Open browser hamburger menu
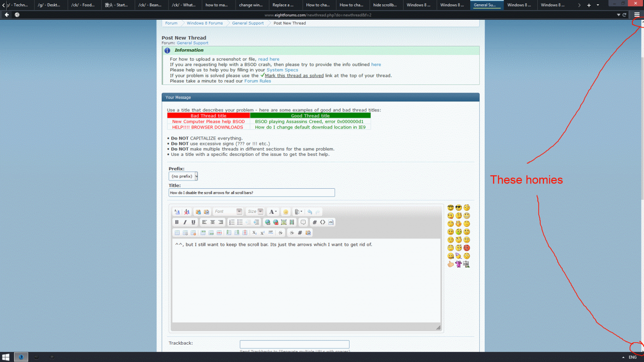The image size is (644, 362). point(637,15)
